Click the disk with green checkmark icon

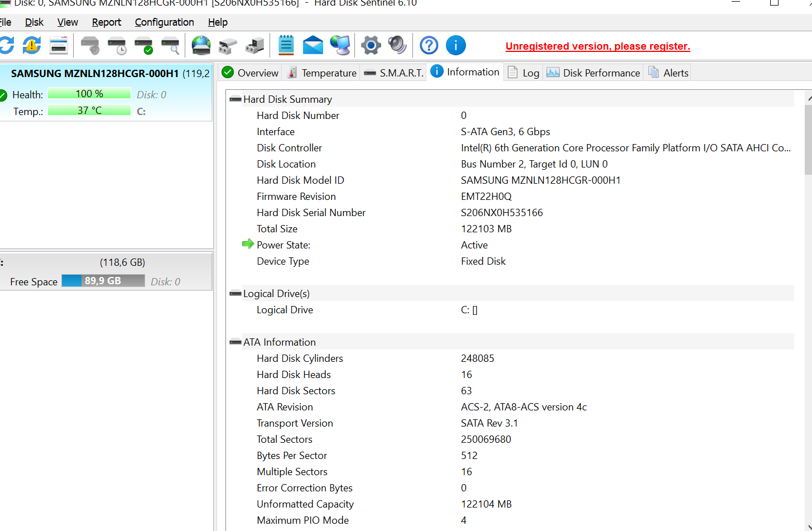[x=144, y=46]
